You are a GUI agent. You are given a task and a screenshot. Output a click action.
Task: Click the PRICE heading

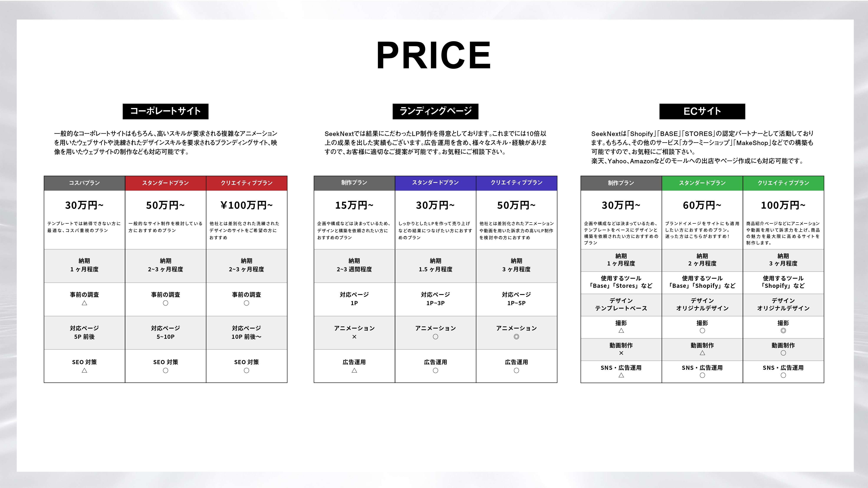pyautogui.click(x=434, y=55)
